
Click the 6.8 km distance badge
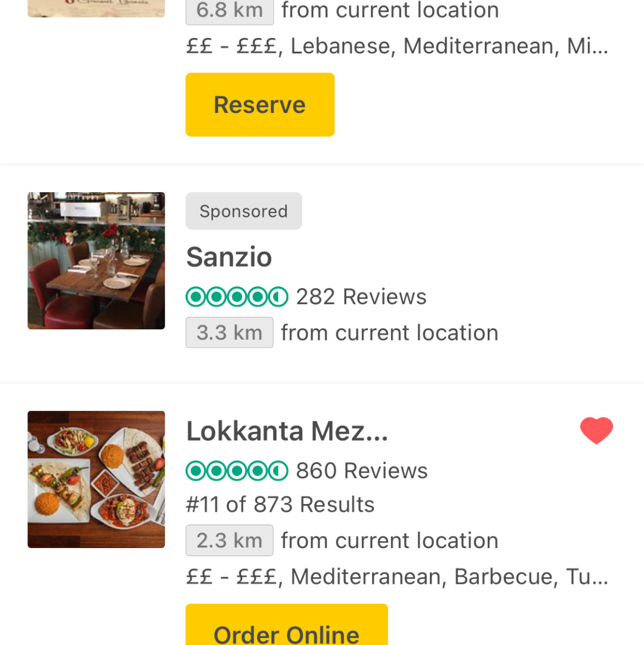pos(229,11)
